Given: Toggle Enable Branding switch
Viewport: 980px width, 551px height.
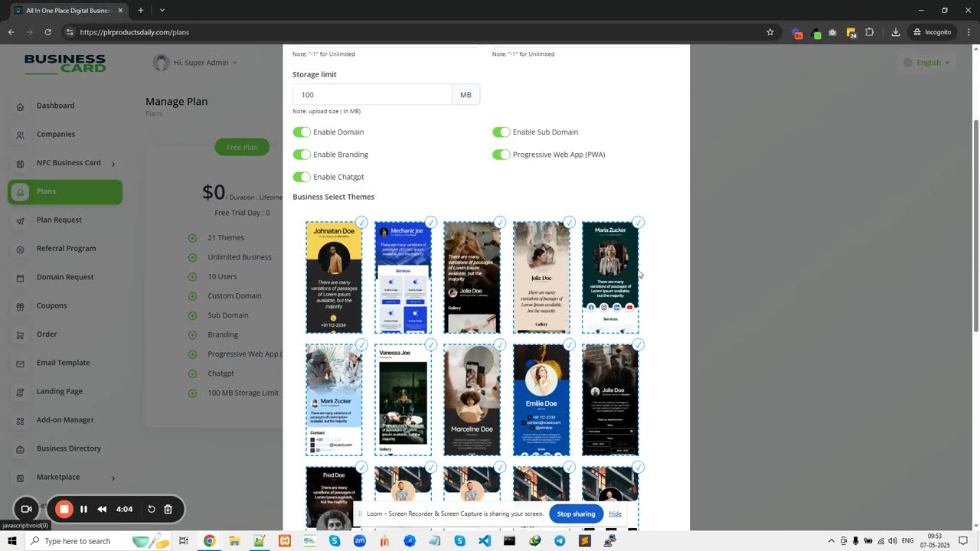Looking at the screenshot, I should (x=302, y=155).
